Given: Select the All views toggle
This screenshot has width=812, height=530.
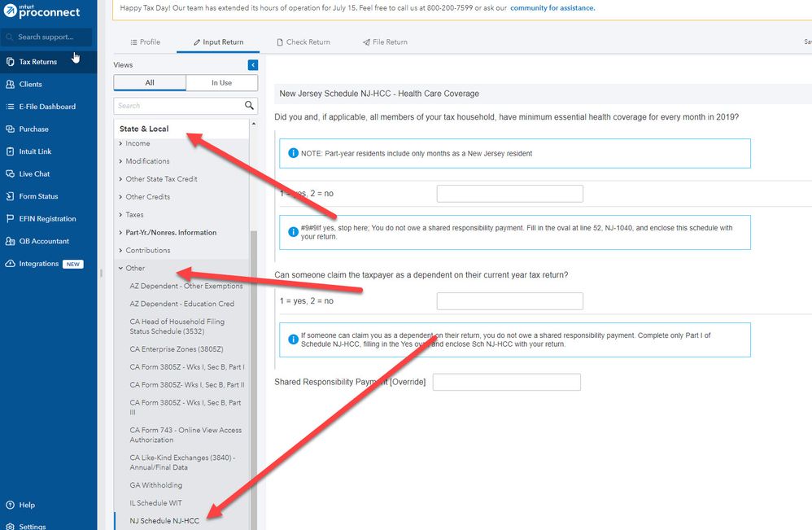Looking at the screenshot, I should coord(150,82).
